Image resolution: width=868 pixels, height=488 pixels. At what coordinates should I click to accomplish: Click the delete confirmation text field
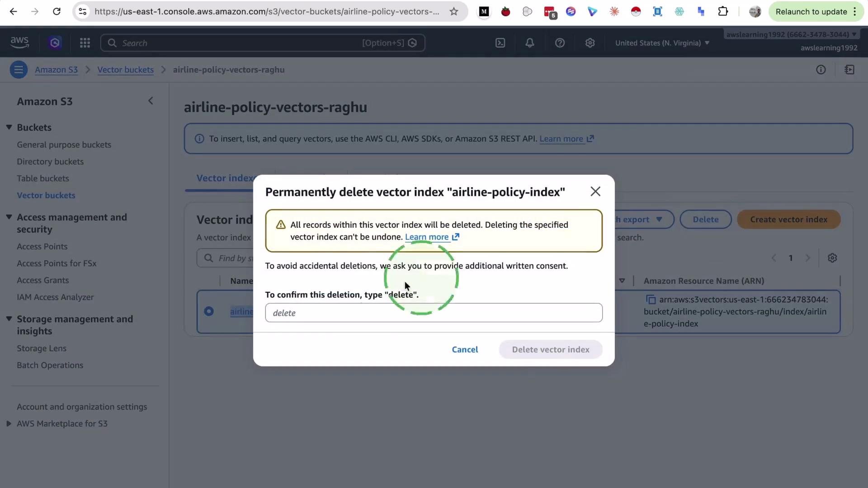(x=434, y=313)
